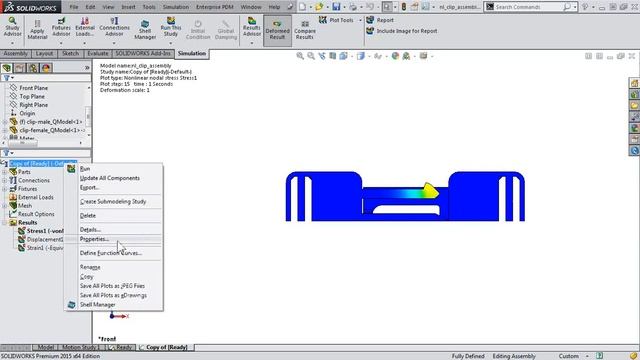Open the Fixtures Advisor

[x=61, y=27]
